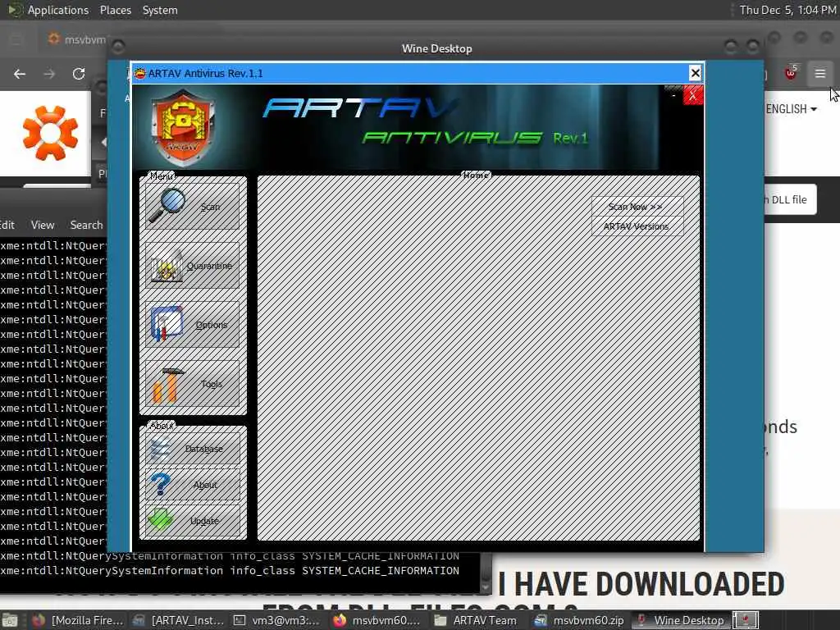Image resolution: width=840 pixels, height=630 pixels.
Task: Open the Places menu in top panel
Action: coord(115,10)
